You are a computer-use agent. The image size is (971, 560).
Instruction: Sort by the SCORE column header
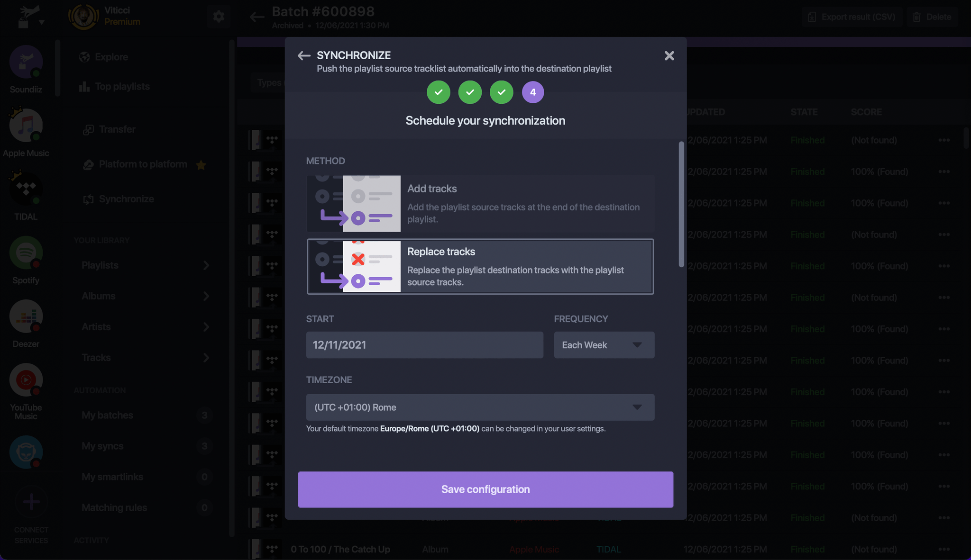(x=866, y=112)
